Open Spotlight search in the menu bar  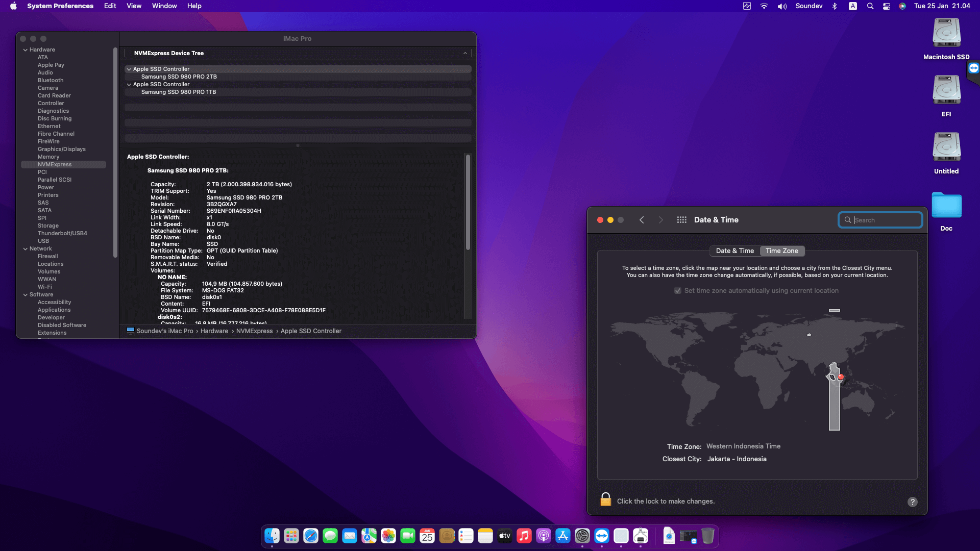tap(870, 6)
